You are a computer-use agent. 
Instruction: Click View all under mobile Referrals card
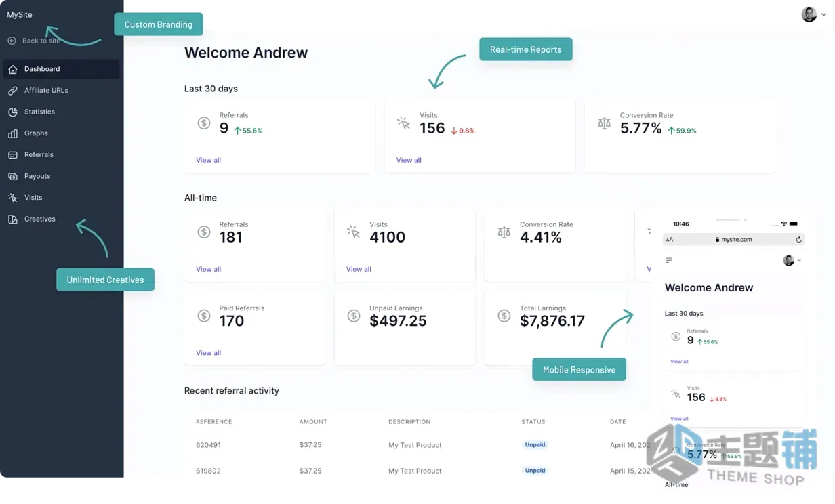point(679,362)
